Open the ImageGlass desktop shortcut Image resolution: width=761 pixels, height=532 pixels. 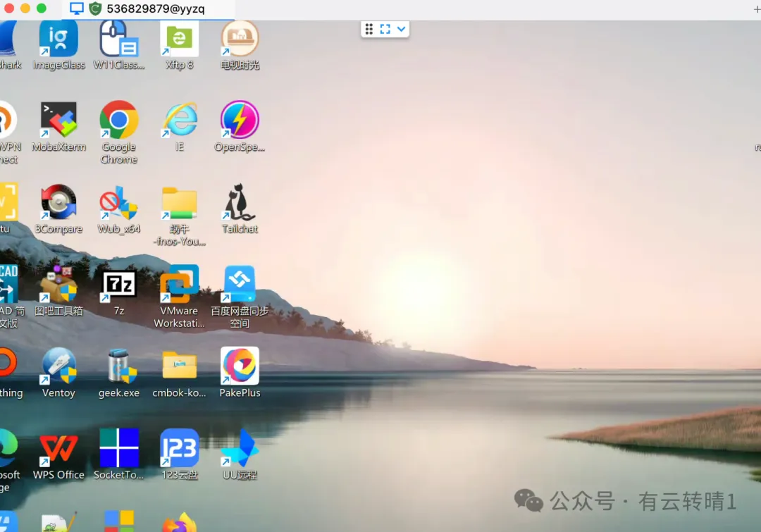[58, 39]
